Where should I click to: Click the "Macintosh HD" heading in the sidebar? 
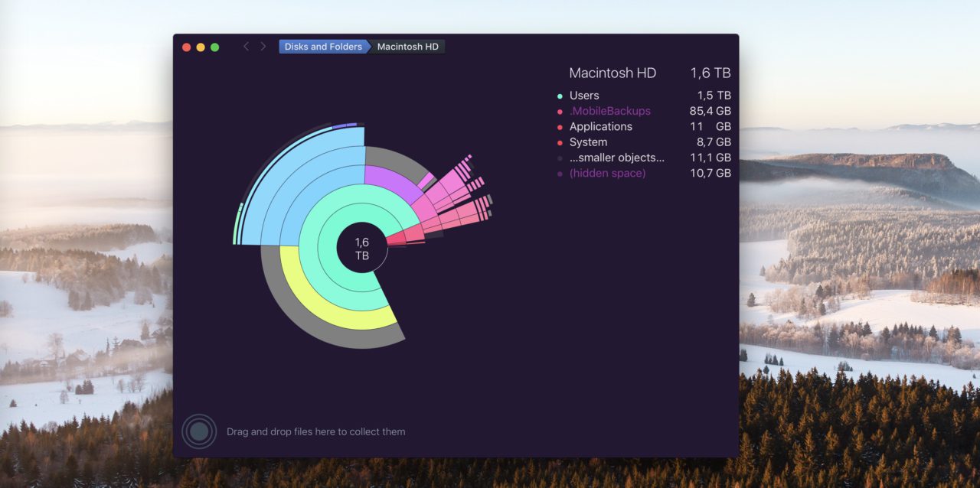click(612, 73)
